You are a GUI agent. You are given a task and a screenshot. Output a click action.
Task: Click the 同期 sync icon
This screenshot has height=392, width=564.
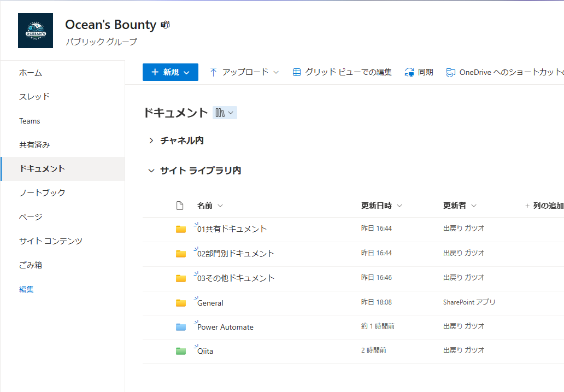[409, 72]
